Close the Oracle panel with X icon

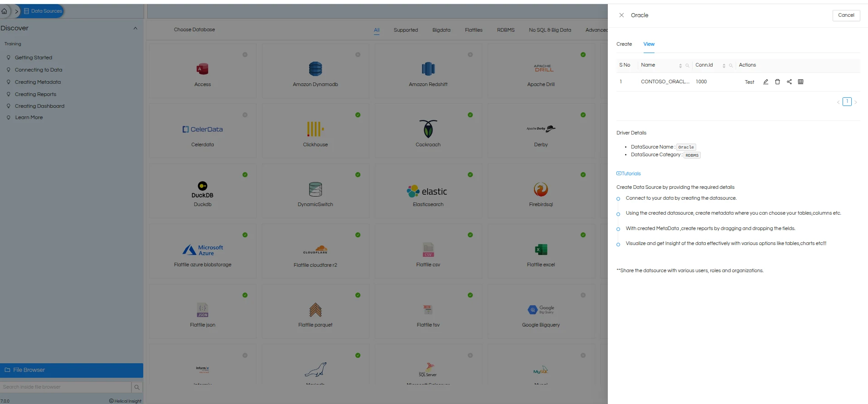pos(621,15)
